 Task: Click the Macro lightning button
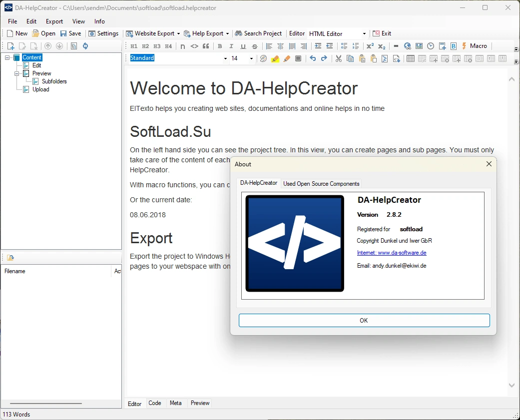tap(474, 46)
